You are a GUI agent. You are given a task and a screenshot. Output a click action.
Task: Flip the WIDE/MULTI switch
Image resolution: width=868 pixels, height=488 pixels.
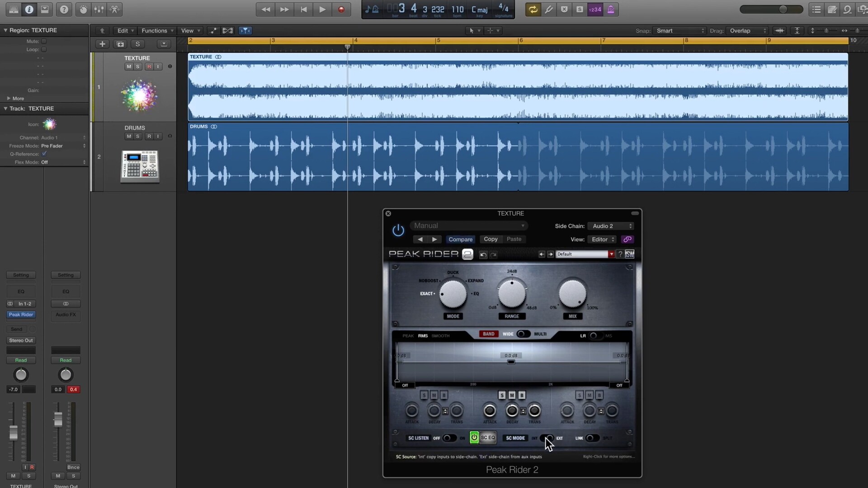click(523, 334)
